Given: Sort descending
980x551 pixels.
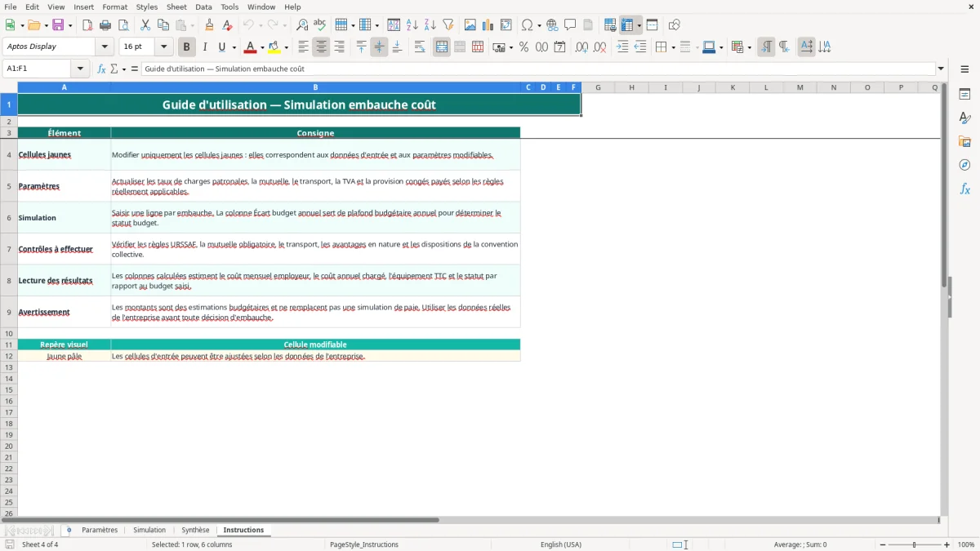Looking at the screenshot, I should [430, 25].
